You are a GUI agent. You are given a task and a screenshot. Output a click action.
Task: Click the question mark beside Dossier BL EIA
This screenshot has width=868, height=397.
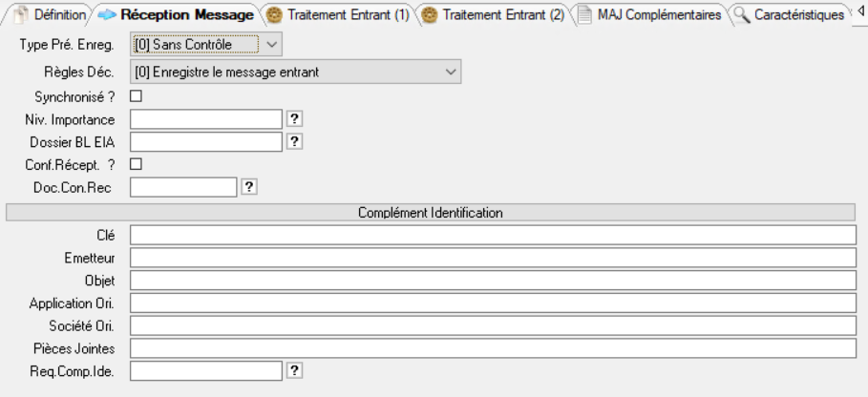coord(295,141)
